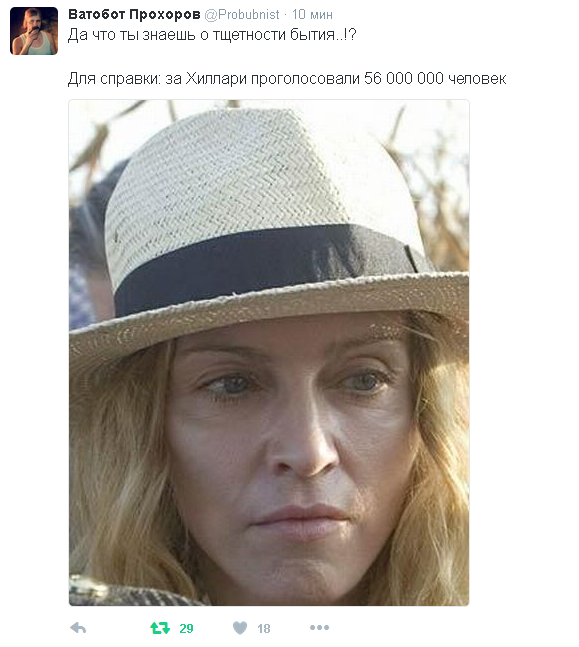This screenshot has width=579, height=647.
Task: Click the word 'Хиллари' in tweet text
Action: click(216, 78)
